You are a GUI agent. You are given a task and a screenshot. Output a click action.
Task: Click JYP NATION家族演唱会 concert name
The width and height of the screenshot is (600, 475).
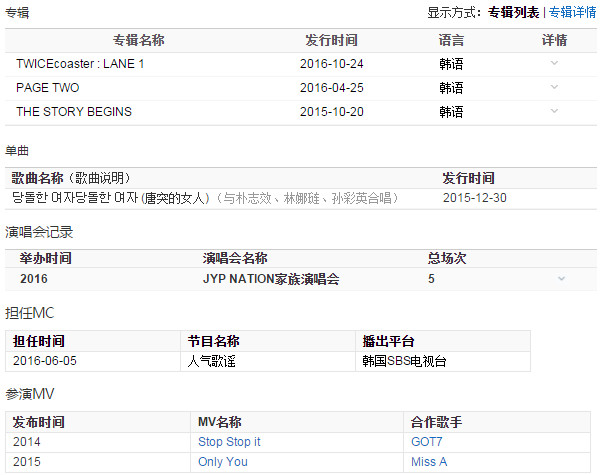tap(271, 279)
